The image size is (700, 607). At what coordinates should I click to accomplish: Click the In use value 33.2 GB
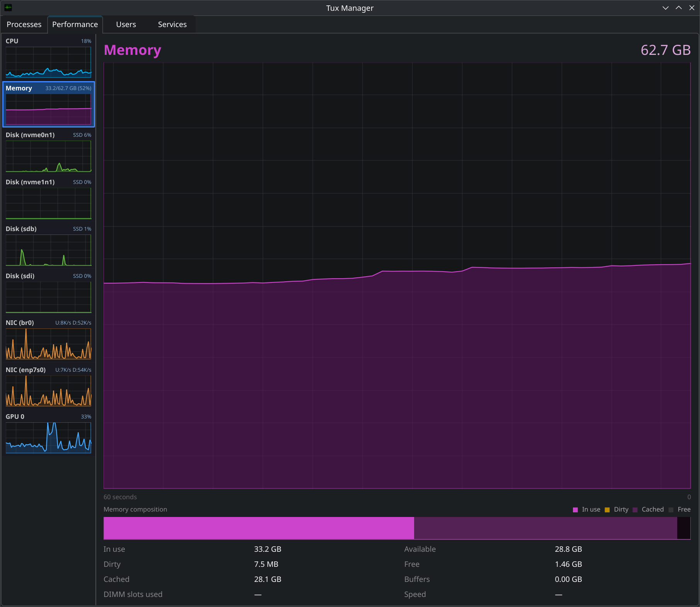(268, 549)
